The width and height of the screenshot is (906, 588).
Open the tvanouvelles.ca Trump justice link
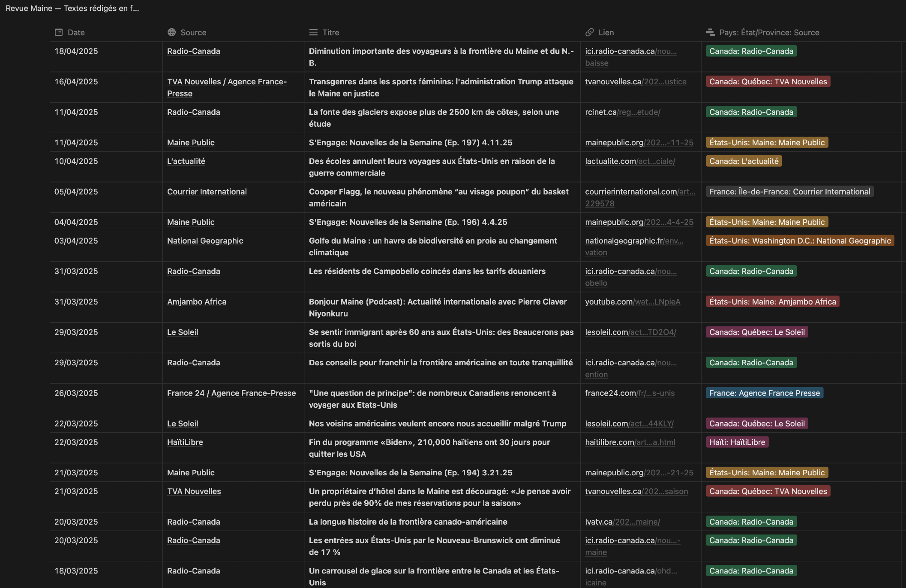(x=636, y=81)
